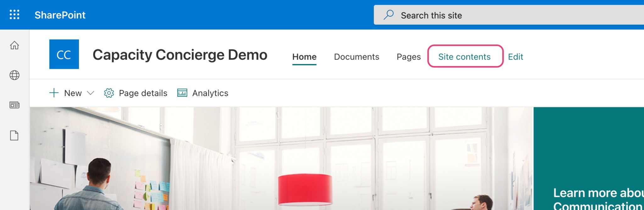Click the Edit navigation link

coord(515,57)
